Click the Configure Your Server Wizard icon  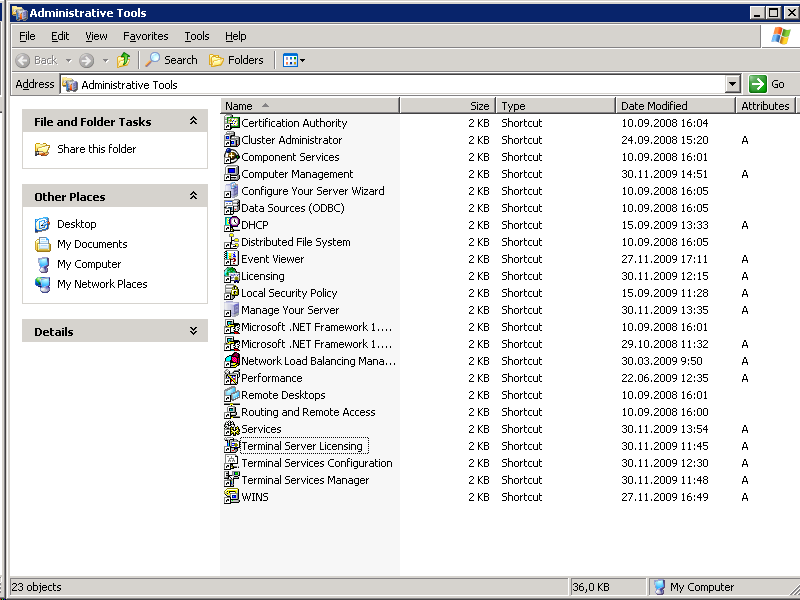coord(232,190)
